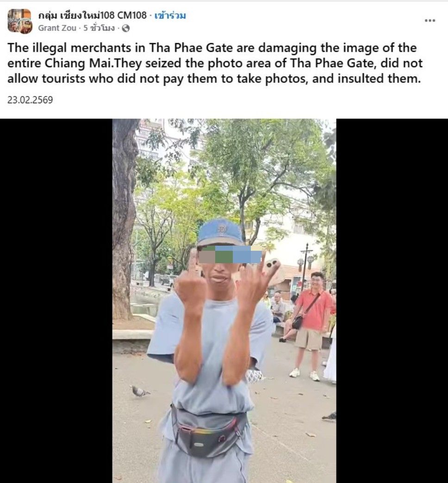Click the blue cap on the man's head
Viewport: 448px width, 483px height.
(220, 233)
